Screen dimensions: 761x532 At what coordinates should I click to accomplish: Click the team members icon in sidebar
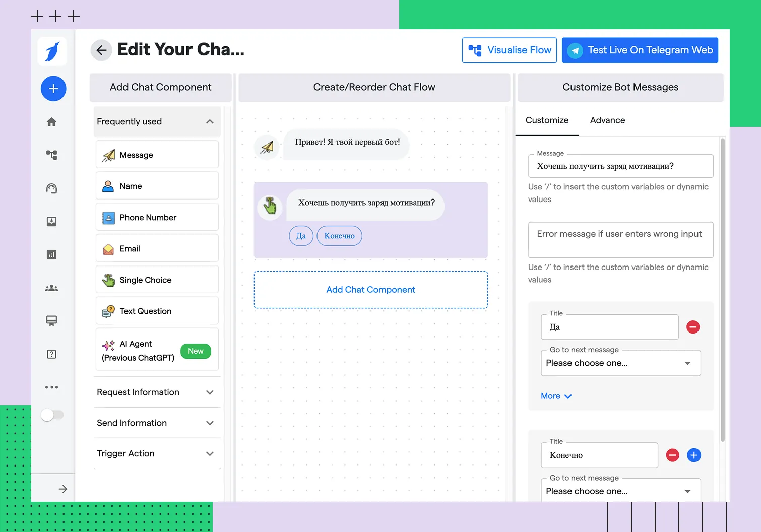pos(51,288)
